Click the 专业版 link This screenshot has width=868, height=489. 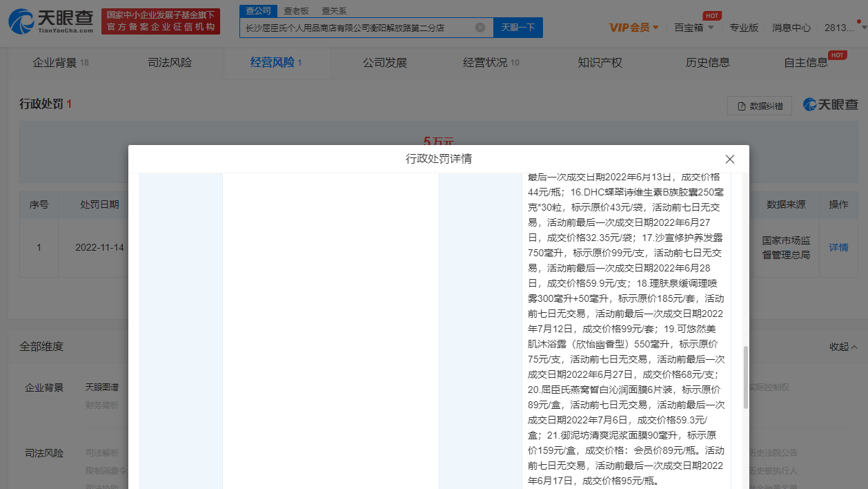click(x=744, y=28)
